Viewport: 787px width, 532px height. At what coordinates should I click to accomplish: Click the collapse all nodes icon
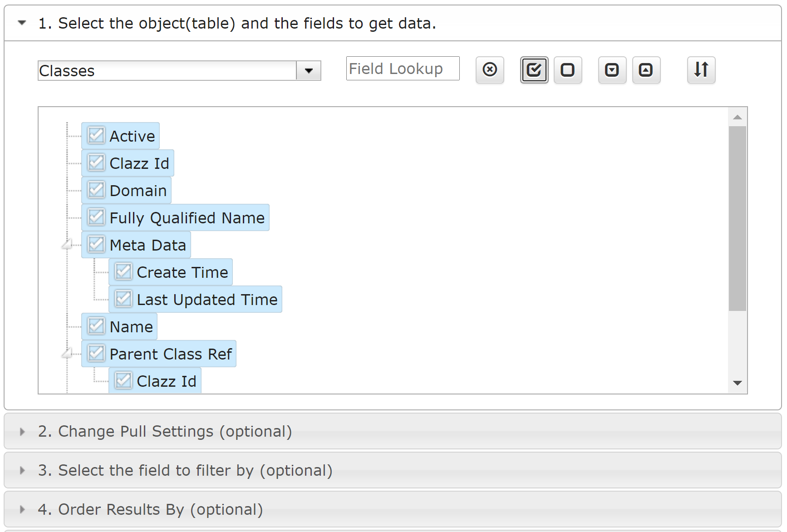point(646,70)
